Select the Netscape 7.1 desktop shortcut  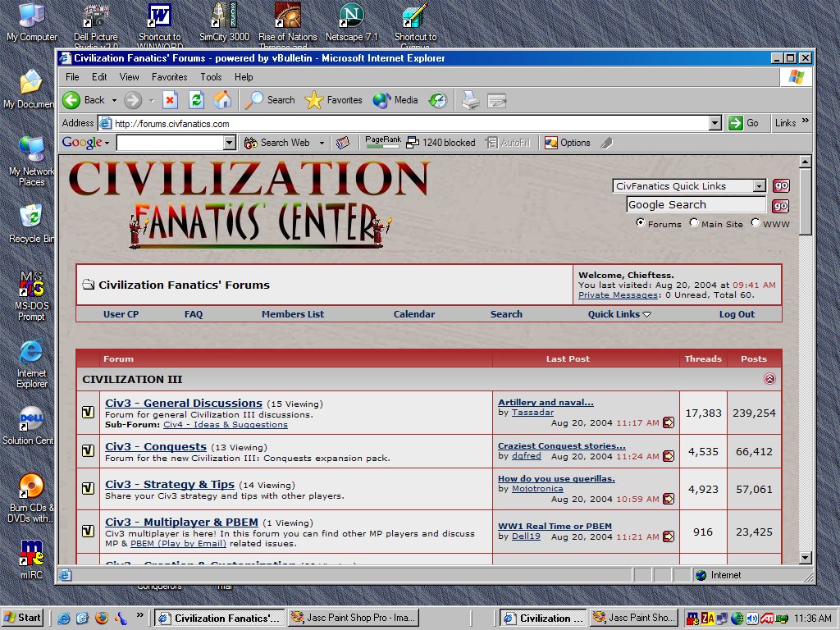(x=352, y=22)
